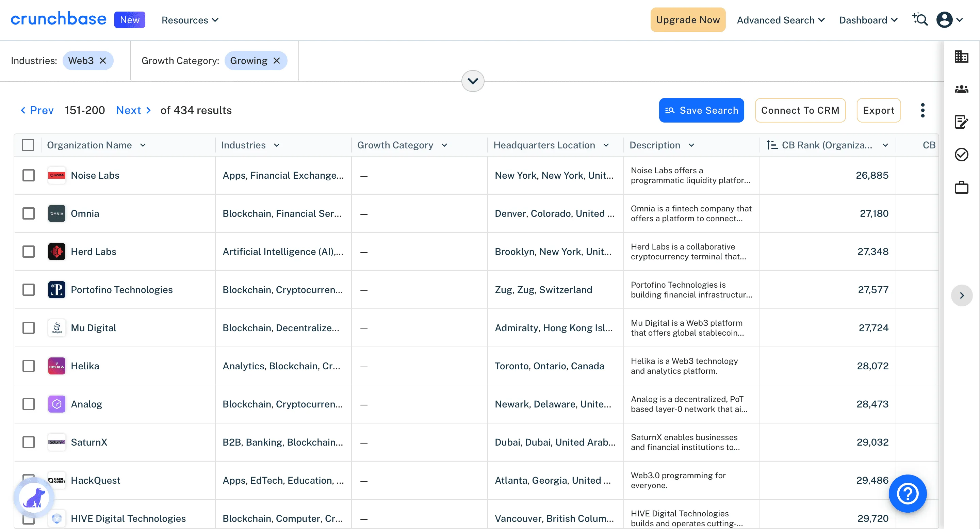Open the three-dot more options menu near Export
Screen dimensions: 980x529
click(x=922, y=110)
